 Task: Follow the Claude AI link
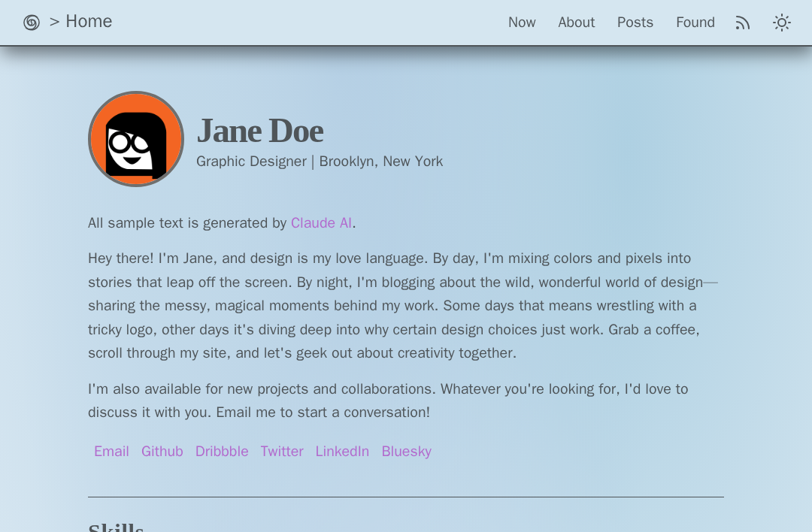(x=321, y=223)
